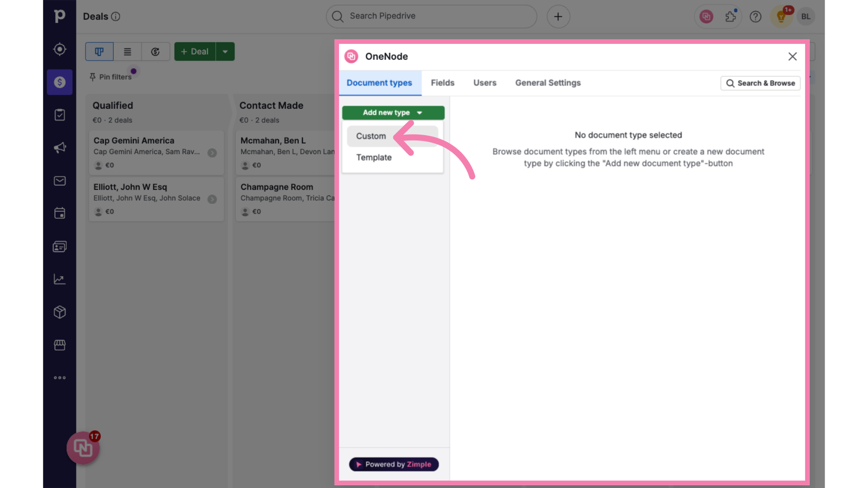
Task: Click the help question mark icon
Action: point(755,16)
